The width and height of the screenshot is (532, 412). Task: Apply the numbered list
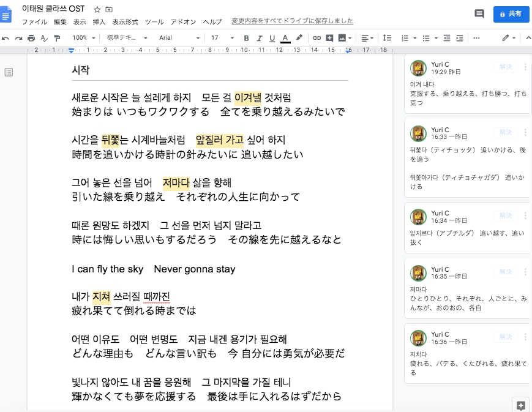[405, 38]
